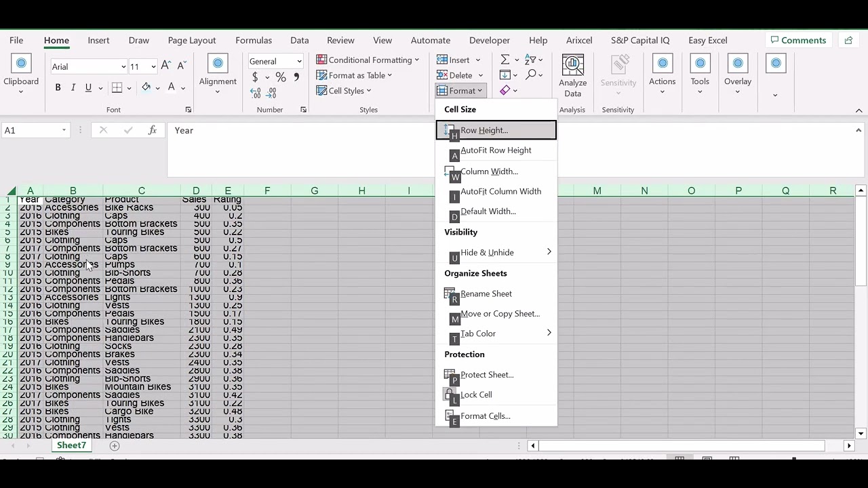Expand the formula bar
The width and height of the screenshot is (868, 488).
(859, 130)
